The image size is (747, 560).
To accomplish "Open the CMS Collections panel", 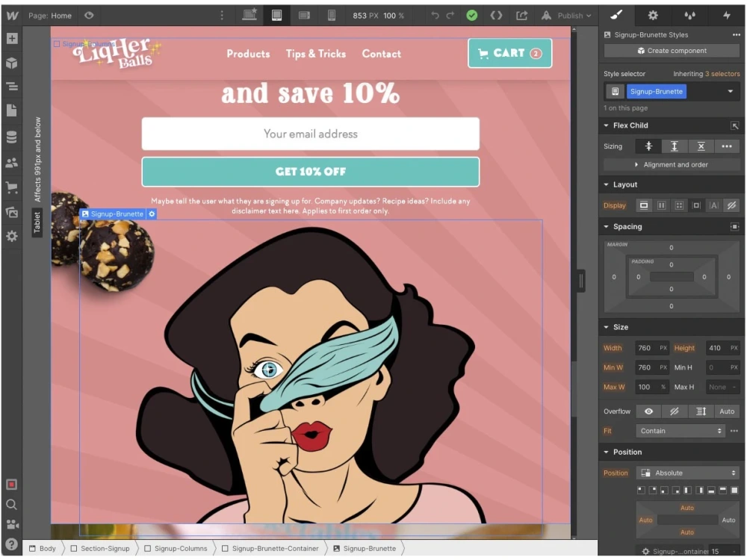I will [11, 137].
